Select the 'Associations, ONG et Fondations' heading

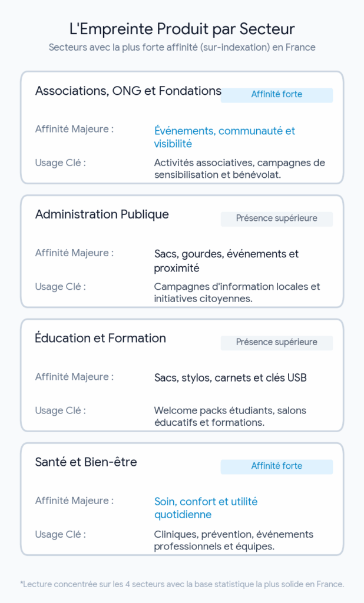(128, 91)
